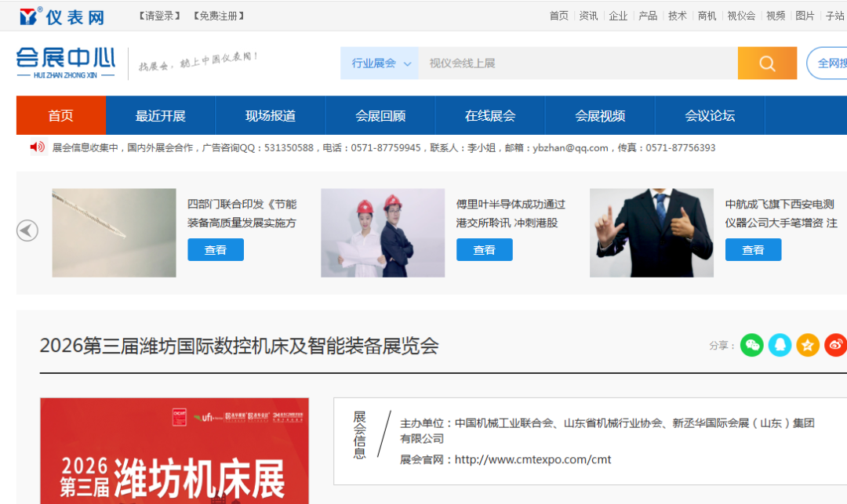
Task: Click the 请登录 login link
Action: tap(159, 16)
